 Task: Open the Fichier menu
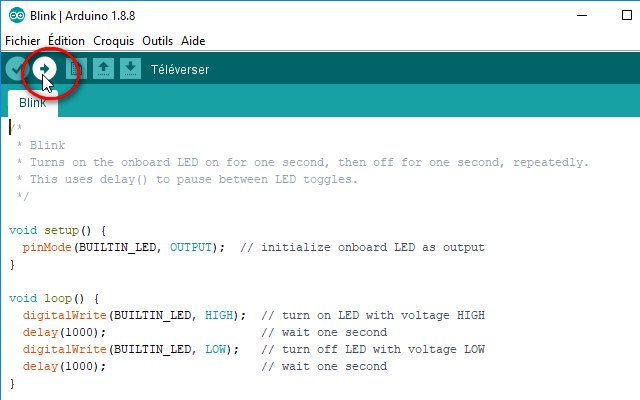(22, 41)
